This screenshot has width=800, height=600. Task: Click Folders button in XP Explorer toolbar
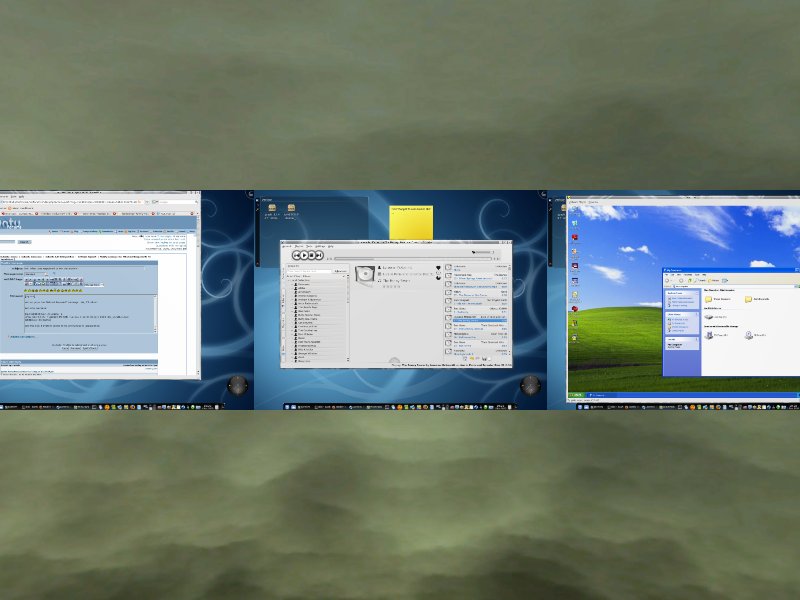click(714, 280)
